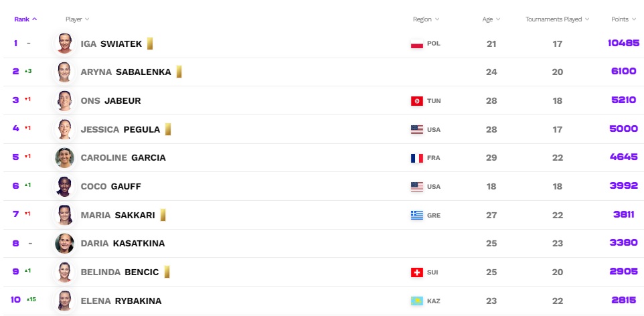
Task: Click the Tunisia flag icon
Action: point(416,101)
